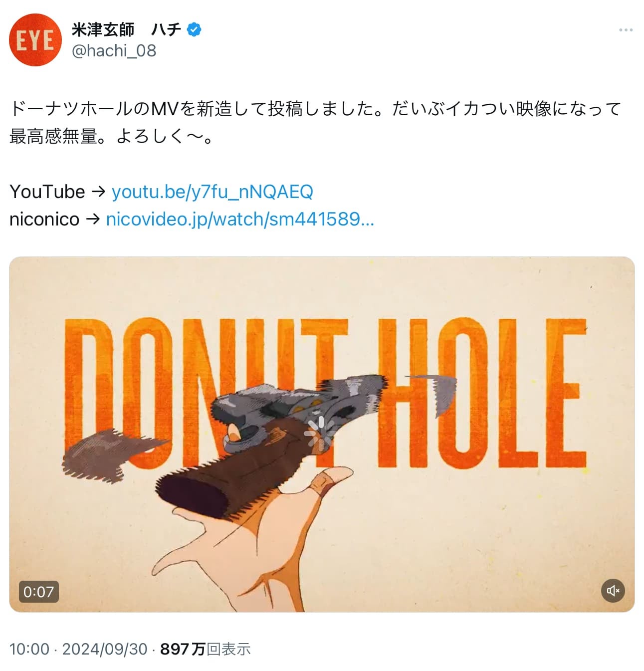Open the 10:00 timestamp link

tap(29, 649)
